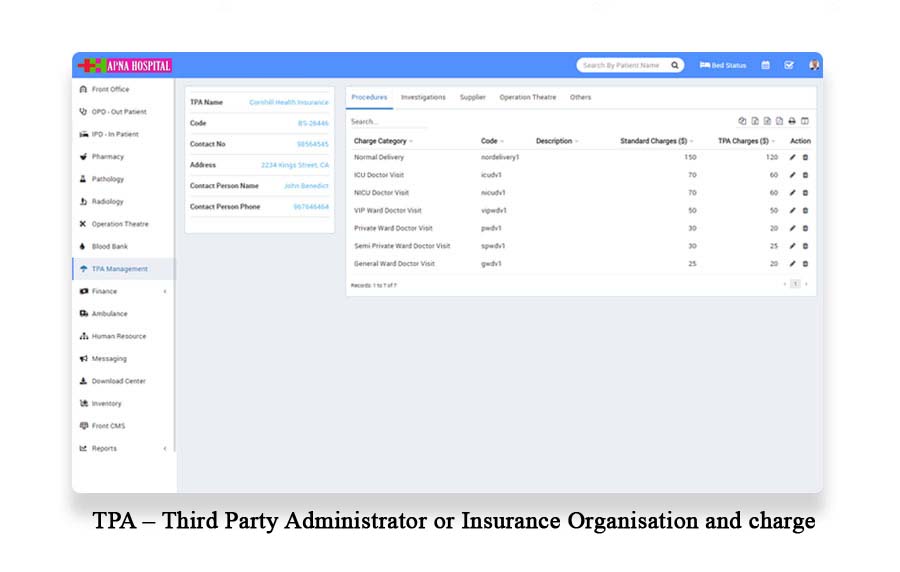This screenshot has width=900, height=572.
Task: Sort by TPA Charges ($) column
Action: pos(746,141)
